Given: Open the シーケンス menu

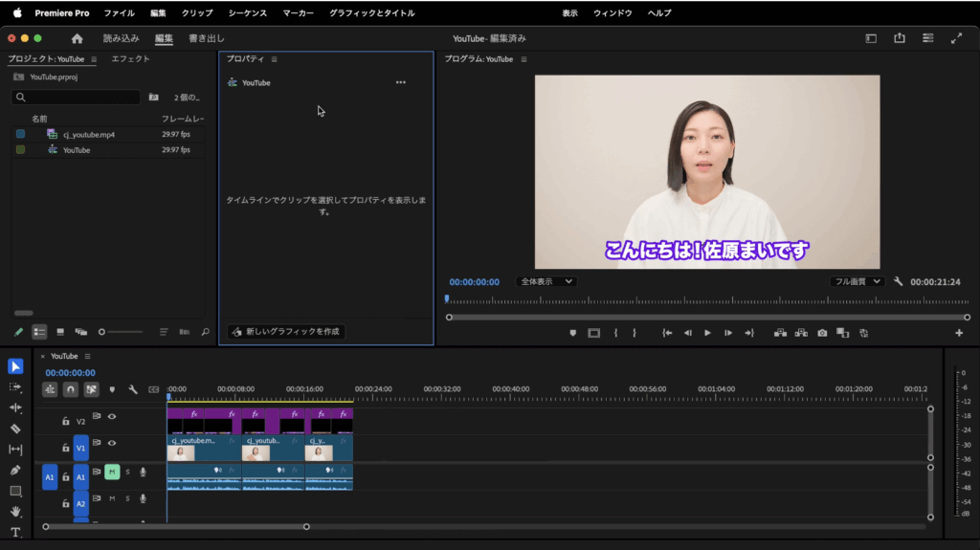Looking at the screenshot, I should 248,13.
